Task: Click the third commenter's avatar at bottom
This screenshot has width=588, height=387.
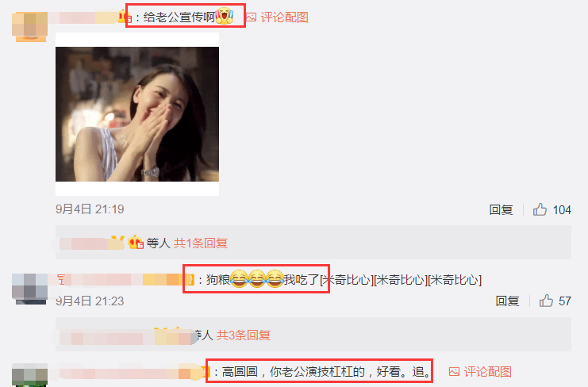Action: tap(29, 375)
